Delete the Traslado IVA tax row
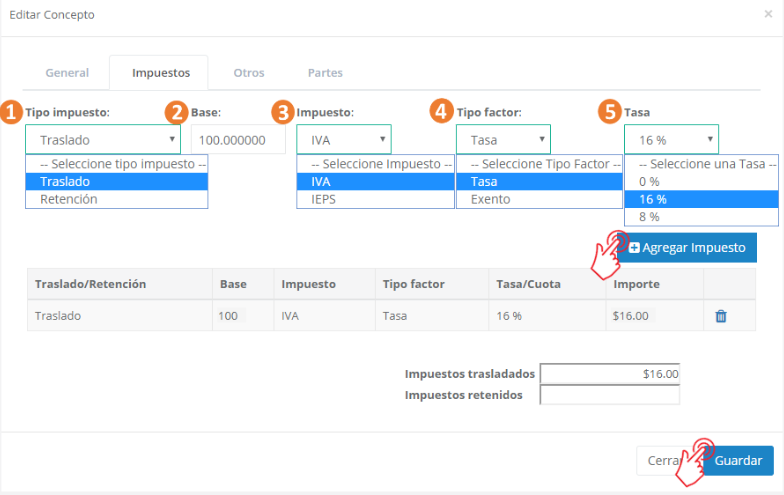Image resolution: width=784 pixels, height=495 pixels. click(x=721, y=316)
